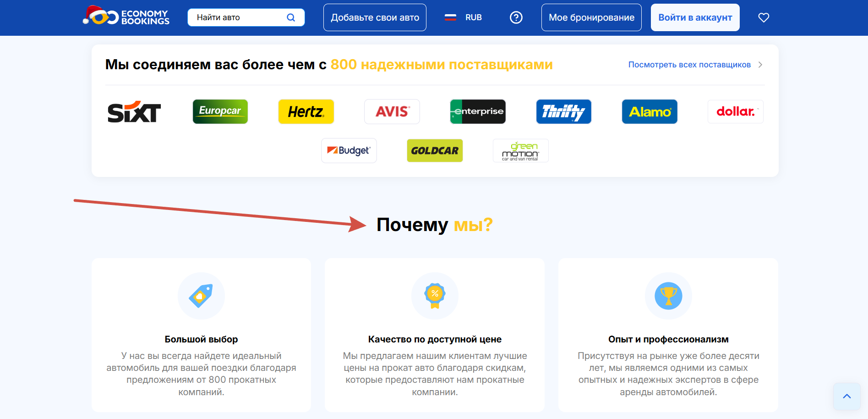Viewport: 868px width, 419px height.
Task: Select the Avis supplier logo
Action: (x=392, y=111)
